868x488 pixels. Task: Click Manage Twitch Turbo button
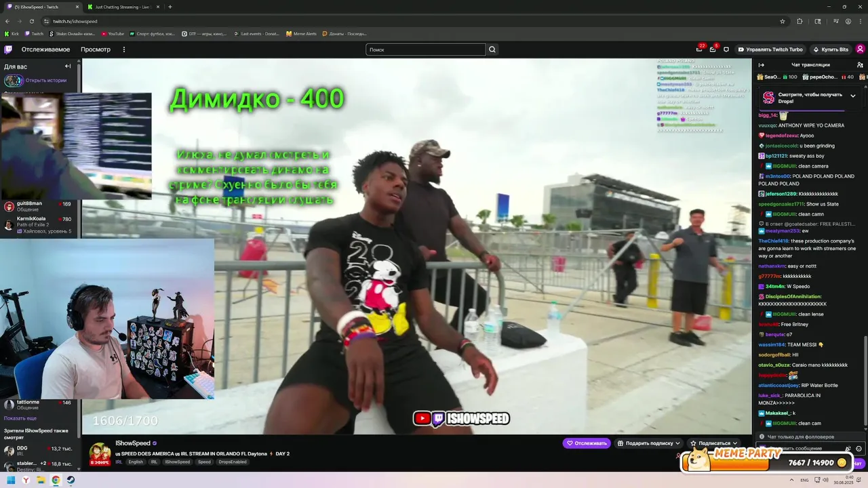pos(770,49)
